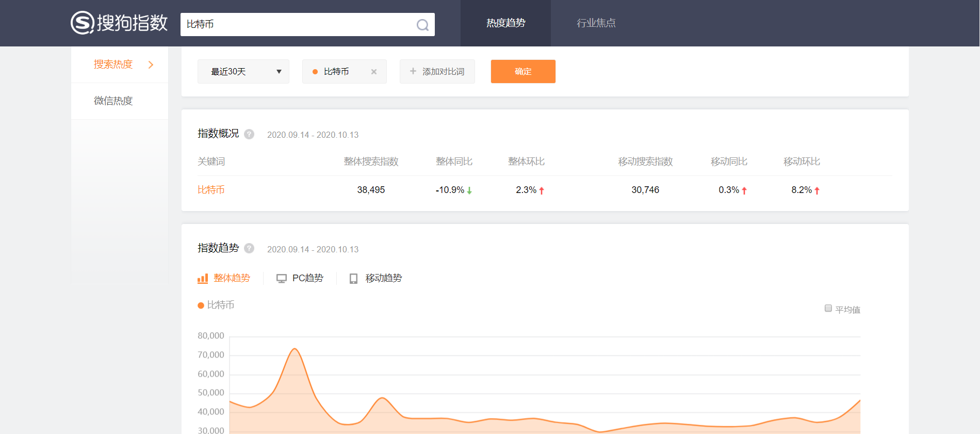Click the 指数概况 date range text
The width and height of the screenshot is (980, 434).
coord(313,135)
